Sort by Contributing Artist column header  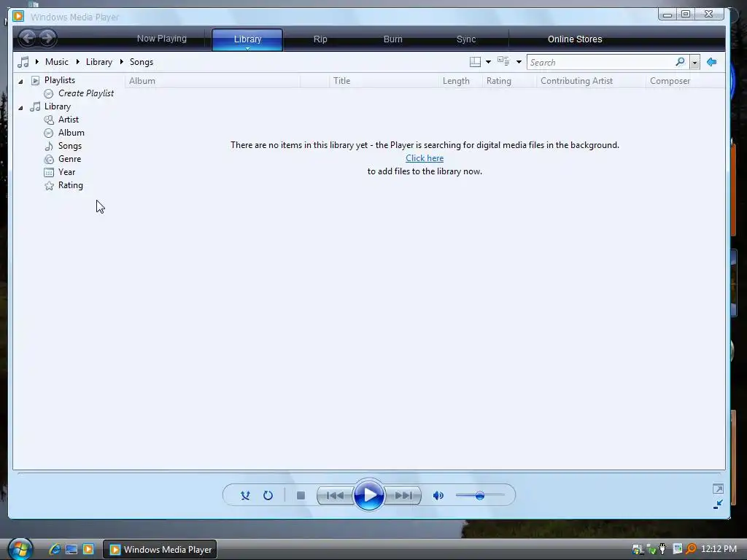tap(591, 81)
